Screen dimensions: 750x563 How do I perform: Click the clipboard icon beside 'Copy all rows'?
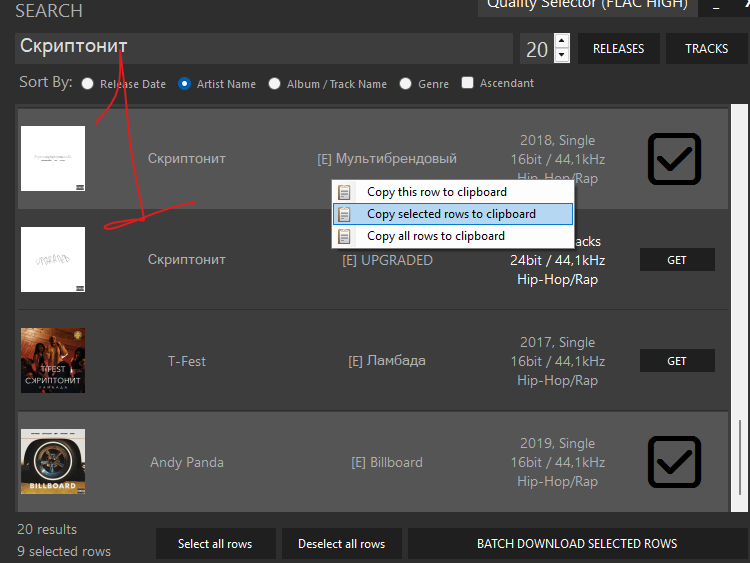click(345, 236)
